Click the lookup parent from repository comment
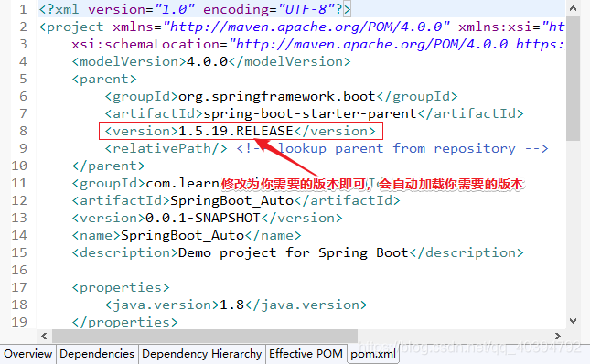Screen dimensions: 590x364 coord(392,148)
